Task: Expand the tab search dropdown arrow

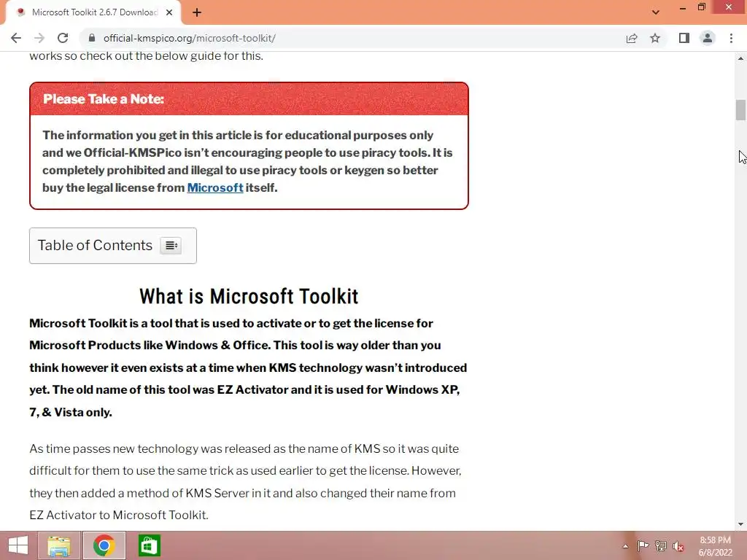Action: [656, 12]
